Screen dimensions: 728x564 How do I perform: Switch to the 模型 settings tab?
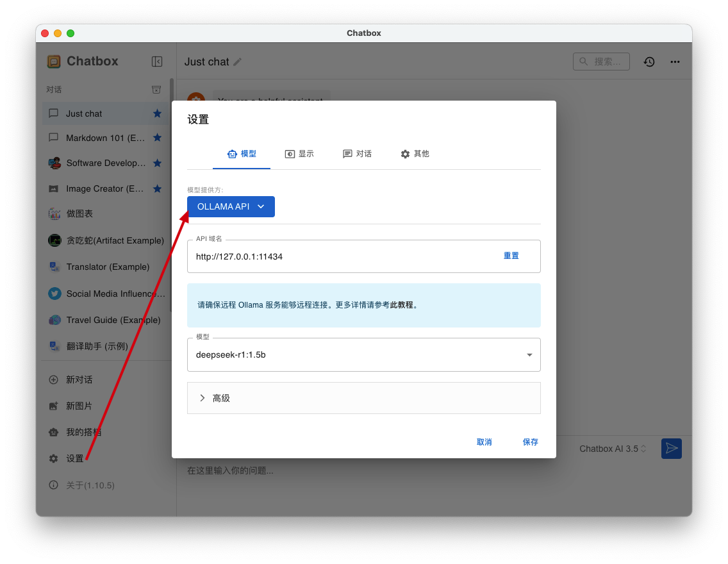coord(242,154)
